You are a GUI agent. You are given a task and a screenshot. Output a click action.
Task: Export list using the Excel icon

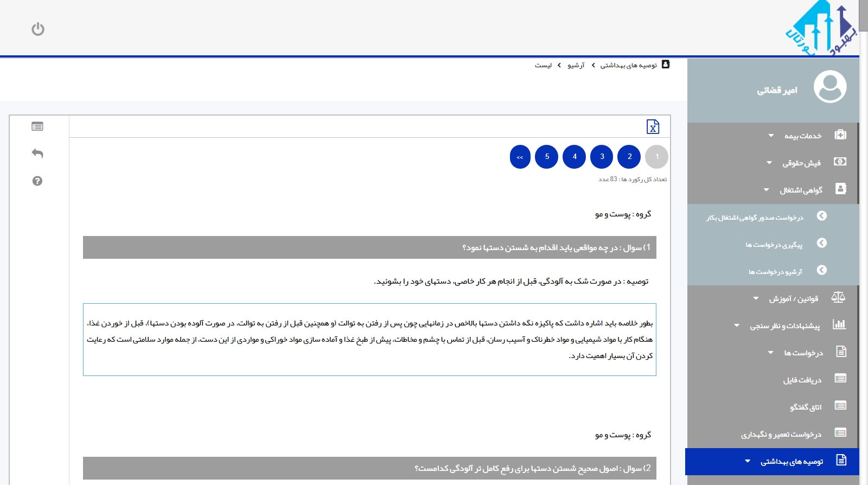(x=653, y=126)
